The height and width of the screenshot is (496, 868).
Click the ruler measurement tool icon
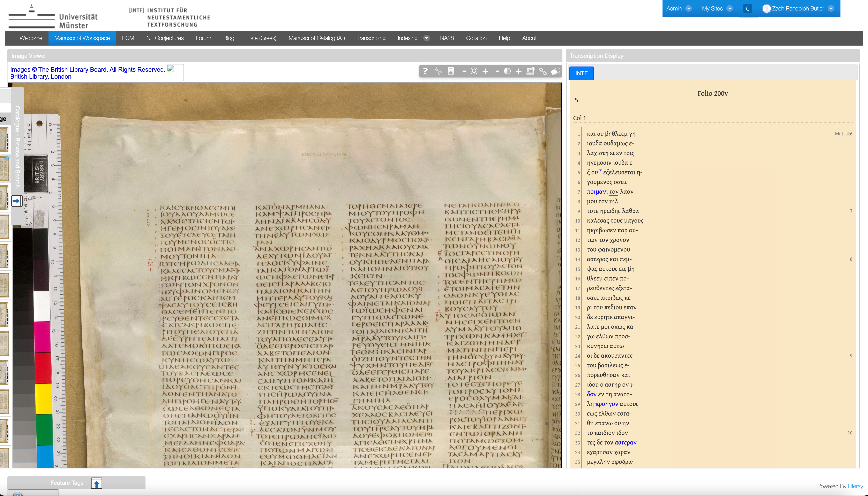[x=530, y=71]
